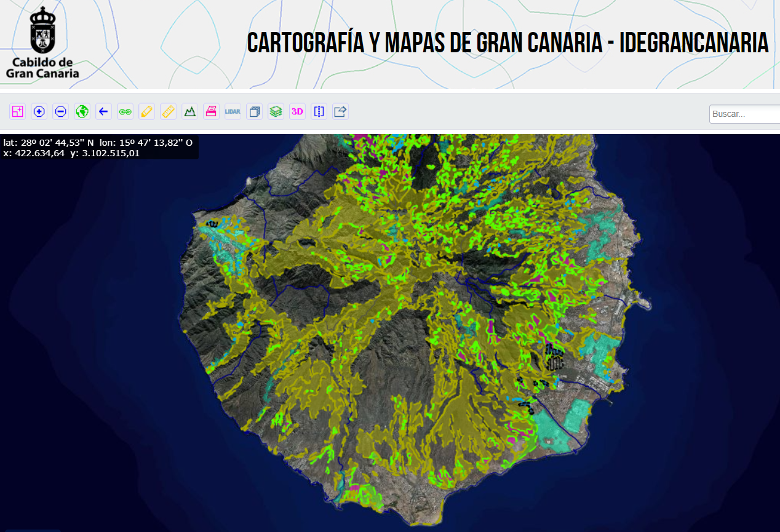Viewport: 780px width, 532px height.
Task: Zoom out with the minus icon
Action: click(x=61, y=111)
